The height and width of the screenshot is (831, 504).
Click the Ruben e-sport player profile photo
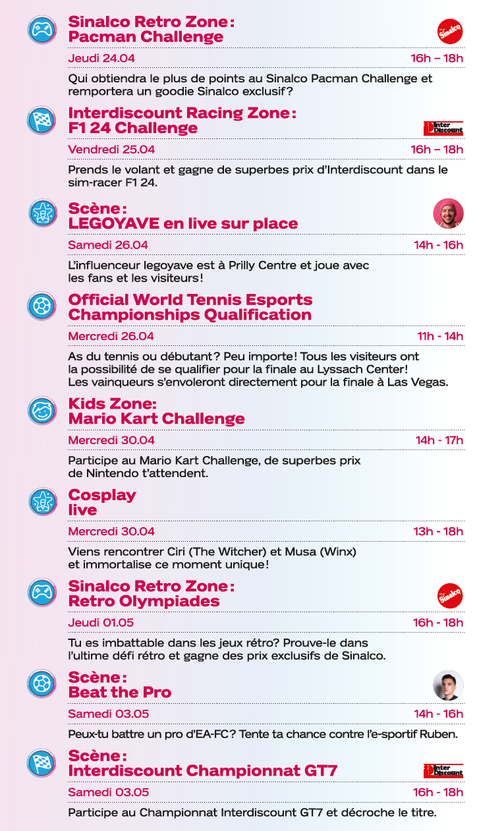point(449,686)
